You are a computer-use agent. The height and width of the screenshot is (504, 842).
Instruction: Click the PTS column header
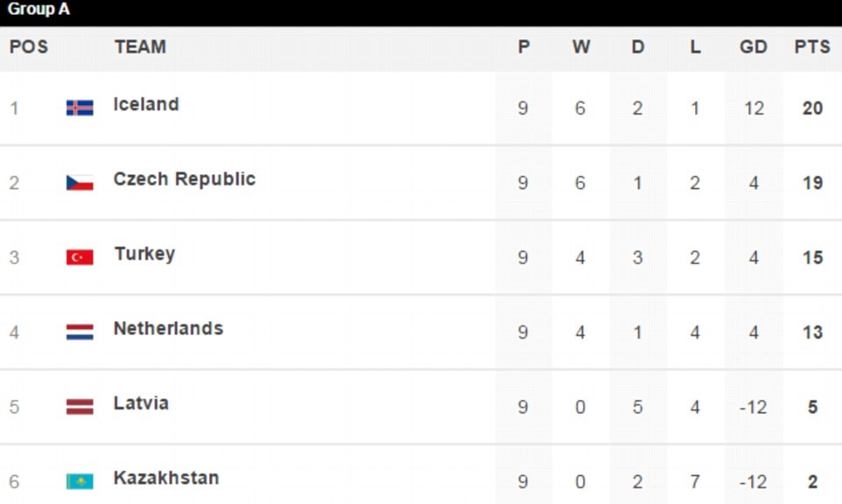[811, 47]
